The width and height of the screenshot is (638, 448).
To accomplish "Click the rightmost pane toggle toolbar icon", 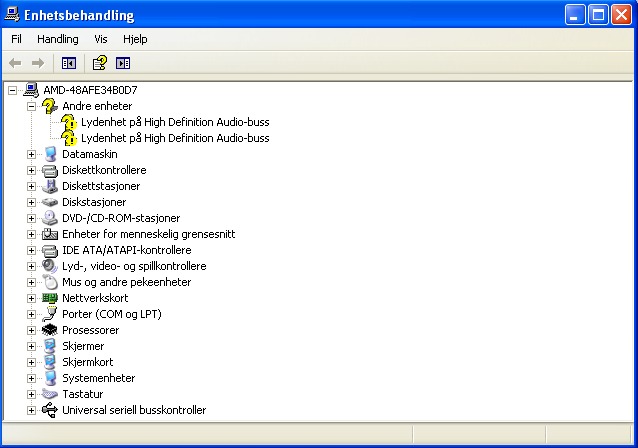I will coord(123,63).
